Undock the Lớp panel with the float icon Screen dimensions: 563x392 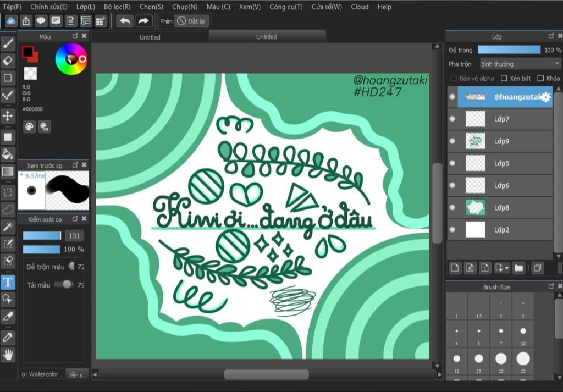coord(551,36)
